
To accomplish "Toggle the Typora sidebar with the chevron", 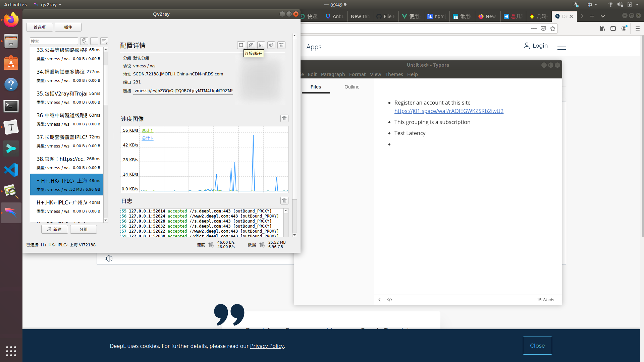I will click(x=379, y=300).
